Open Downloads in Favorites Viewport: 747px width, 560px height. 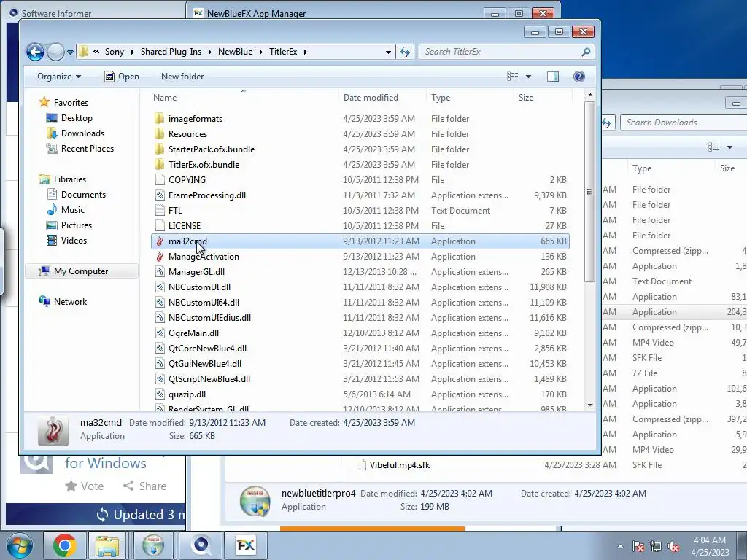tap(82, 133)
